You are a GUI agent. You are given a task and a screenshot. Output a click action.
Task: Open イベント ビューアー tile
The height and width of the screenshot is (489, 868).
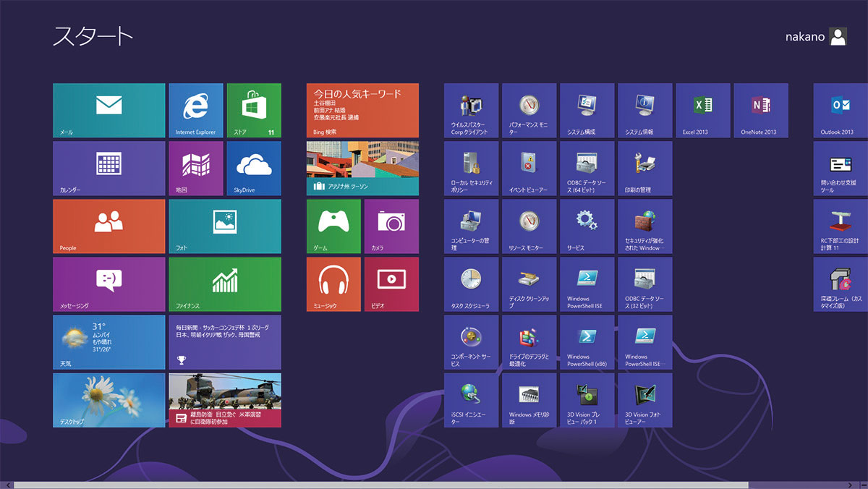[529, 168]
